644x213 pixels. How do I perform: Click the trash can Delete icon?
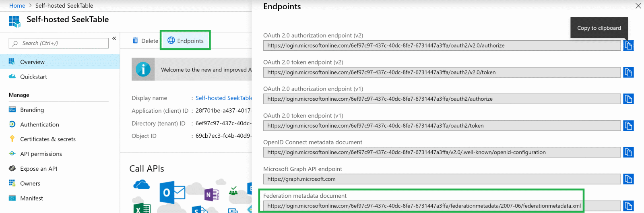tap(135, 41)
